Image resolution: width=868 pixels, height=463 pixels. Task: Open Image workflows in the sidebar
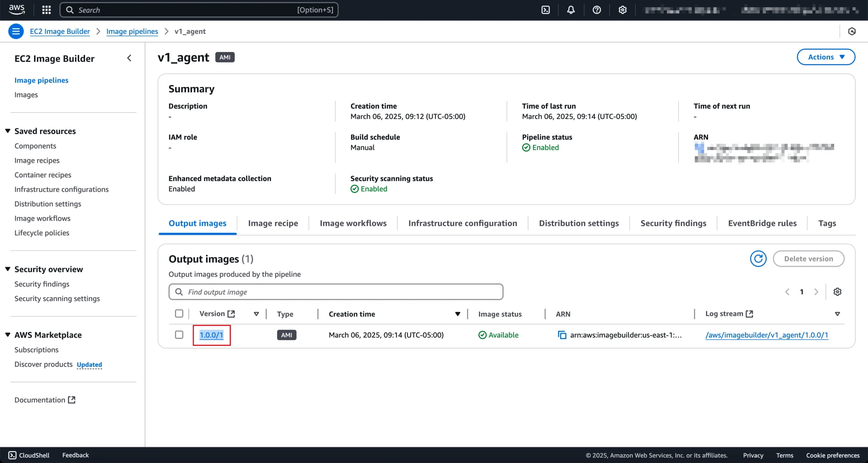[42, 218]
